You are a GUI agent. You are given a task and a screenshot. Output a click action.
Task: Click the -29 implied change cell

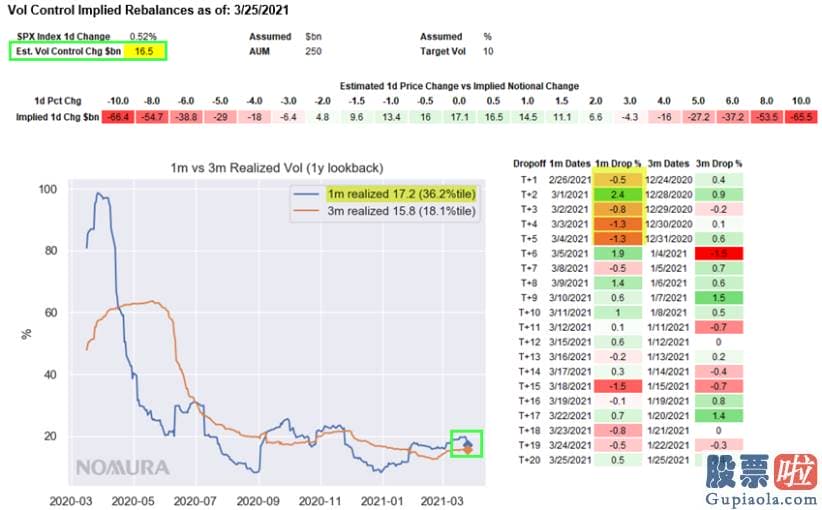(220, 117)
